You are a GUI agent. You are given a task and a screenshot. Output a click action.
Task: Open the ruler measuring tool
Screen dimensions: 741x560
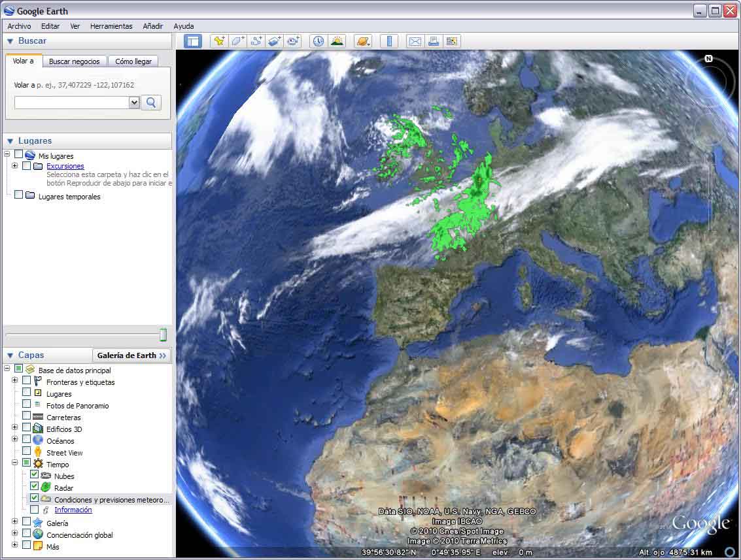point(389,41)
